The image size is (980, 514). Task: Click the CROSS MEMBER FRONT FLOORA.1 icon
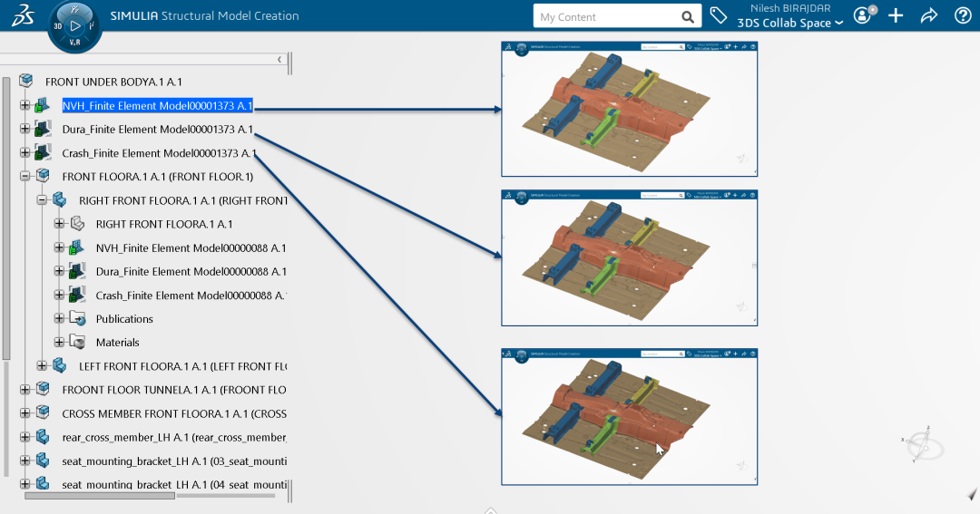click(x=43, y=412)
